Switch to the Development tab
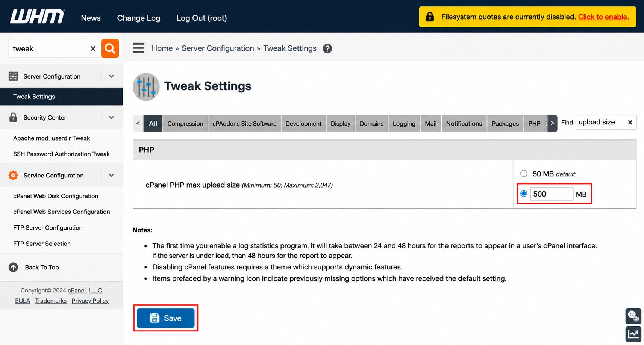Image resolution: width=644 pixels, height=345 pixels. (x=303, y=123)
